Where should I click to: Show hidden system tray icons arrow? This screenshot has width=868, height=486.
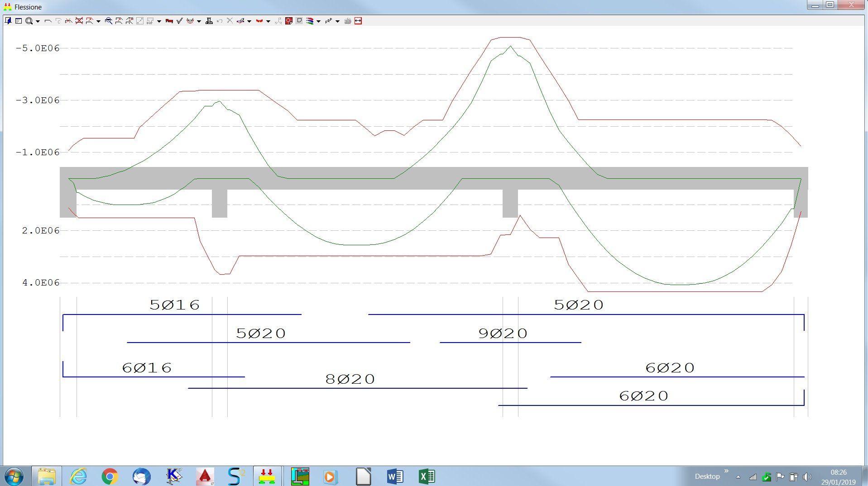point(738,476)
